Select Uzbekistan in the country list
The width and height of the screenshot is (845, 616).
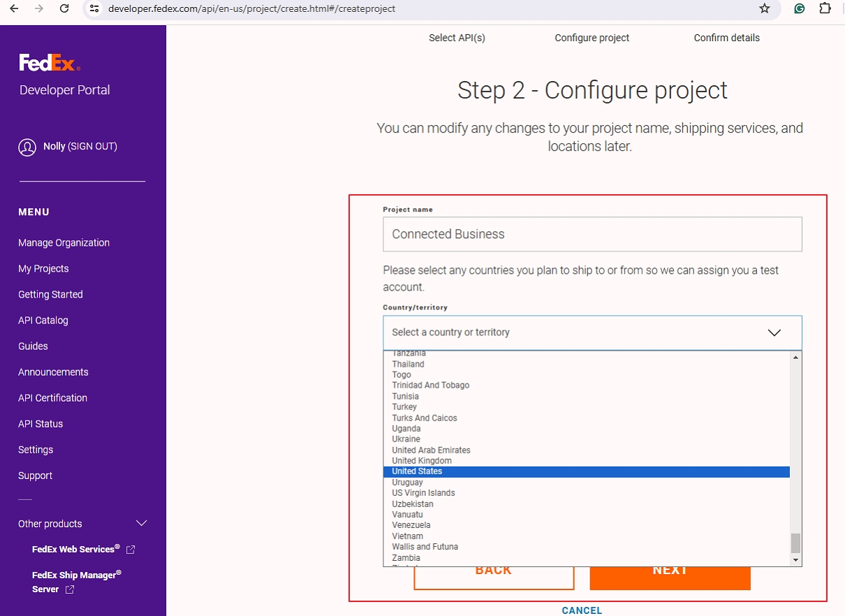tap(587, 504)
